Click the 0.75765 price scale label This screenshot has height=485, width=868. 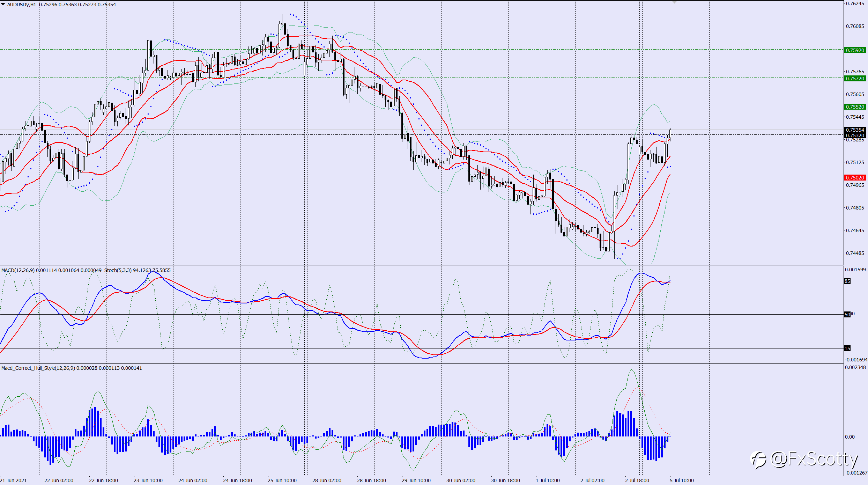tap(855, 72)
